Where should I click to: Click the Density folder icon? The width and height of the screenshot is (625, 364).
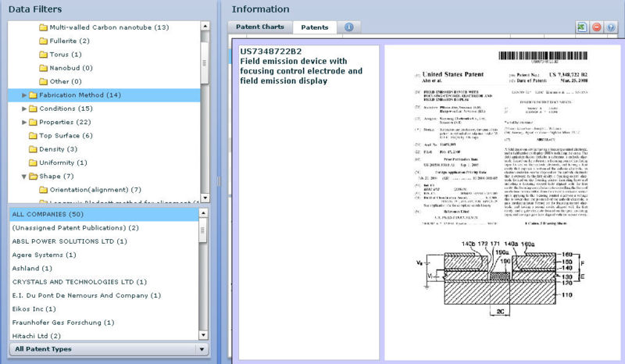33,148
